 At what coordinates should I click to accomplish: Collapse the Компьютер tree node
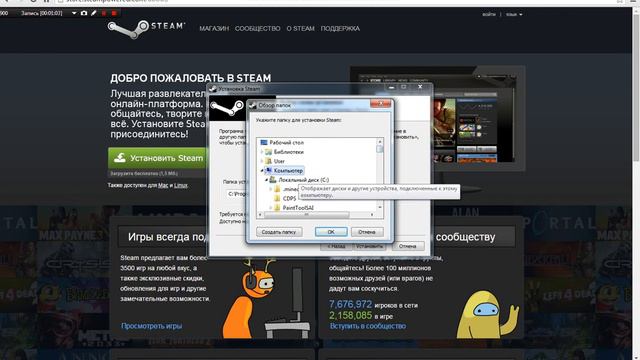[262, 171]
